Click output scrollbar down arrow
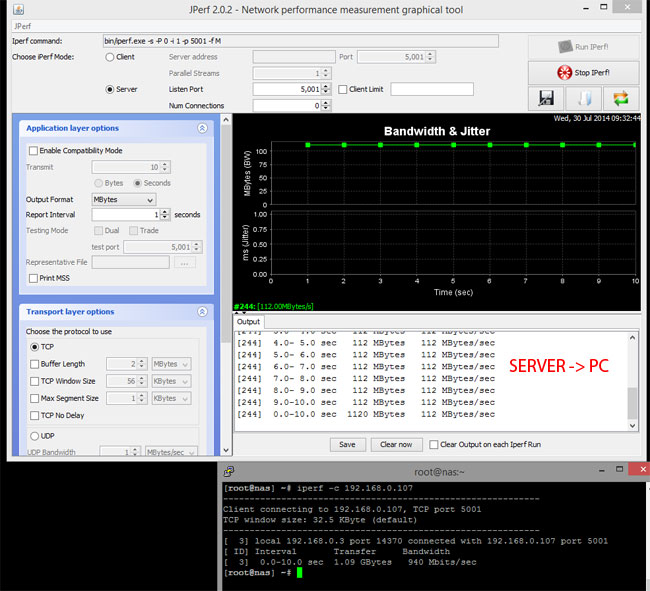 pyautogui.click(x=632, y=425)
